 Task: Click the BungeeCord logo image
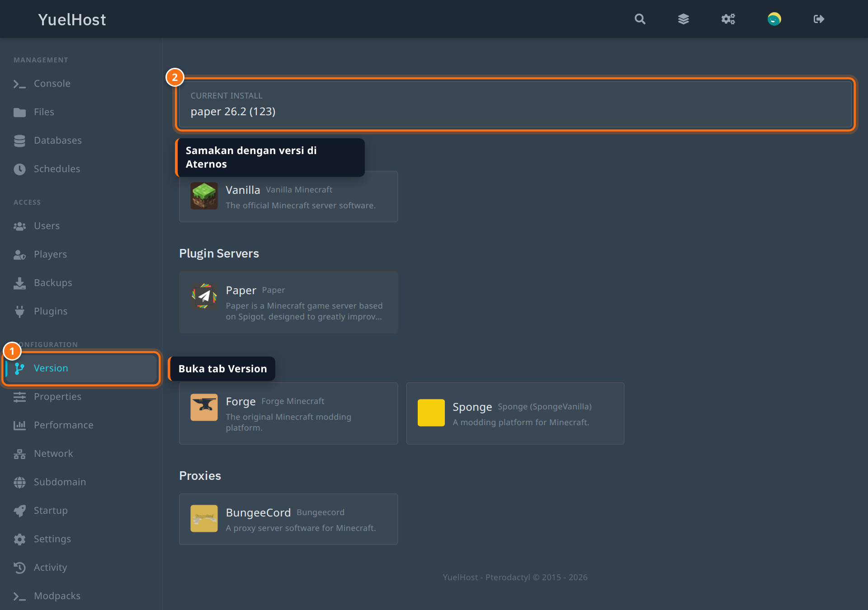pyautogui.click(x=204, y=518)
